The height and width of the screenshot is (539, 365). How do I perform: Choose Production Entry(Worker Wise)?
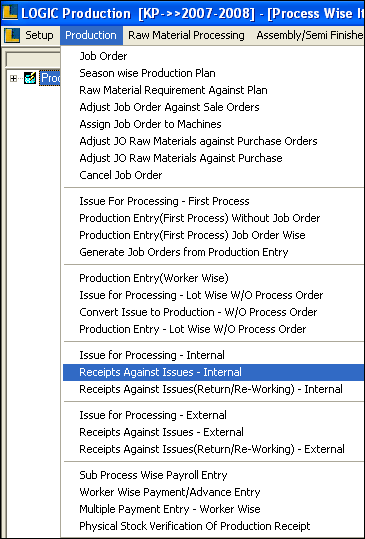154,278
